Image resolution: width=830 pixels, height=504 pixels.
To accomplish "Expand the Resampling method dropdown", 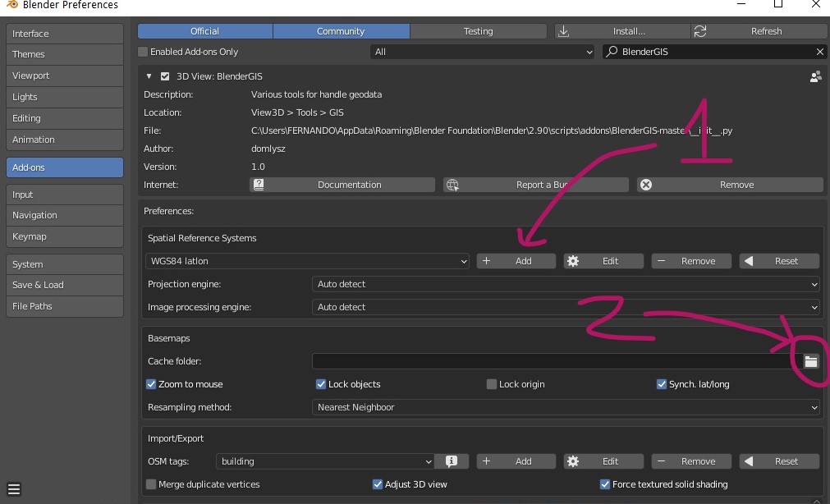I will pyautogui.click(x=566, y=407).
